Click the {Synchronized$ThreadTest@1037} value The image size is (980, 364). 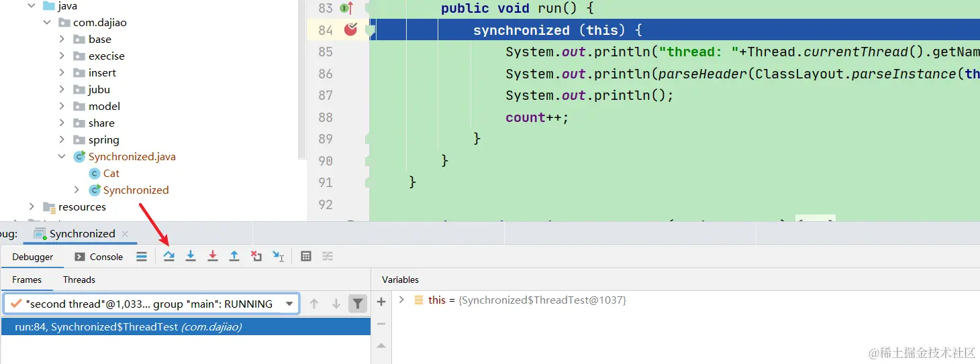pos(542,300)
